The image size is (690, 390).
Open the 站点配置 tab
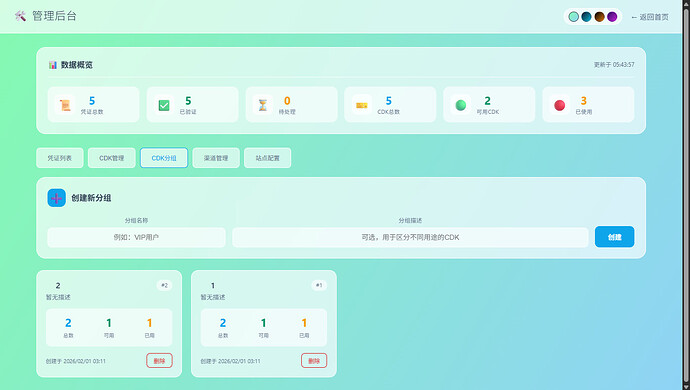point(268,158)
